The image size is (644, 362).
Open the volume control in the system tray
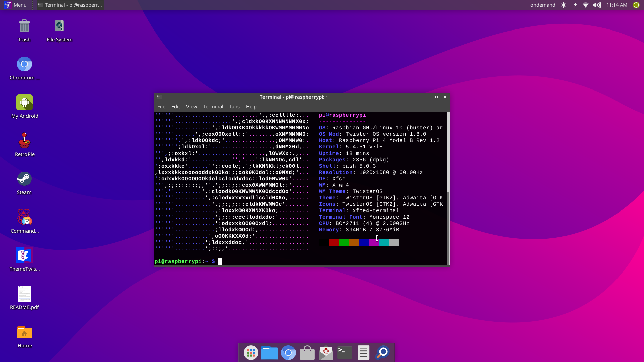click(x=597, y=5)
